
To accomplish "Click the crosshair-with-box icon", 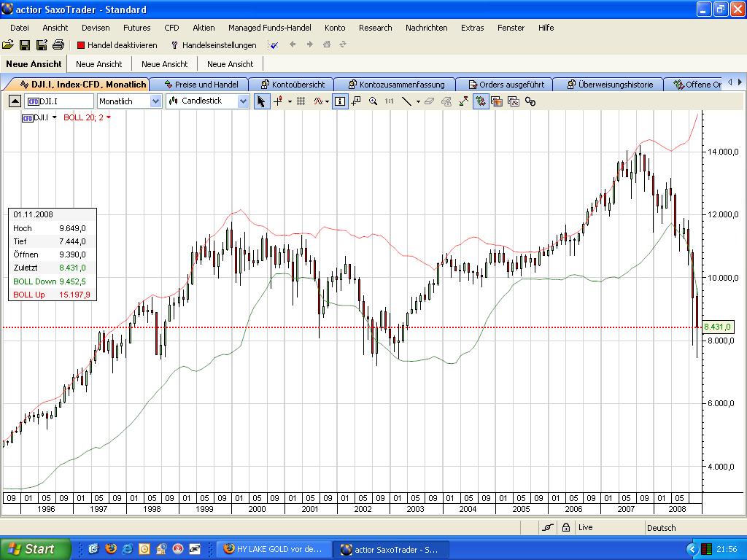I will coord(356,101).
